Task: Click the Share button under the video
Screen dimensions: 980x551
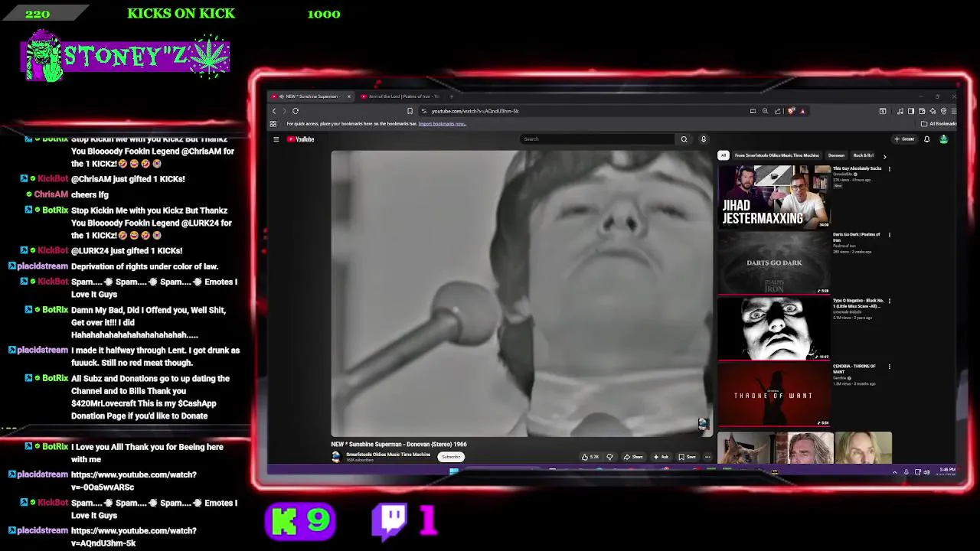Action: [632, 457]
